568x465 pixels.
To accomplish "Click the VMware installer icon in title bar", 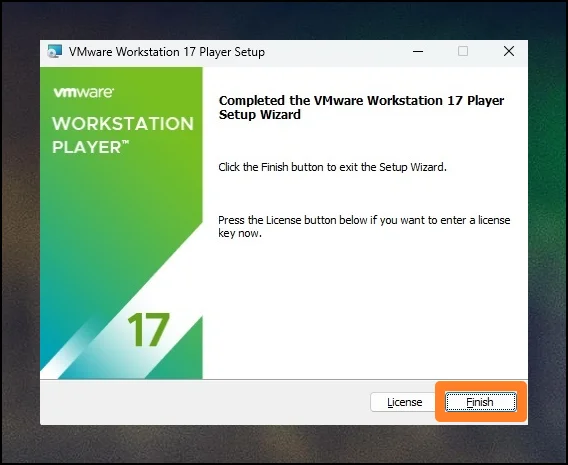I will point(55,51).
